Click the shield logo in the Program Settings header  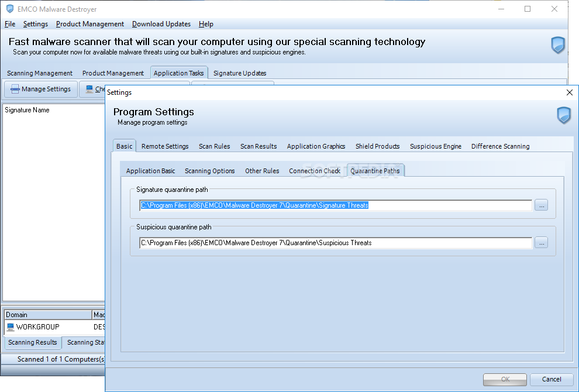(564, 115)
